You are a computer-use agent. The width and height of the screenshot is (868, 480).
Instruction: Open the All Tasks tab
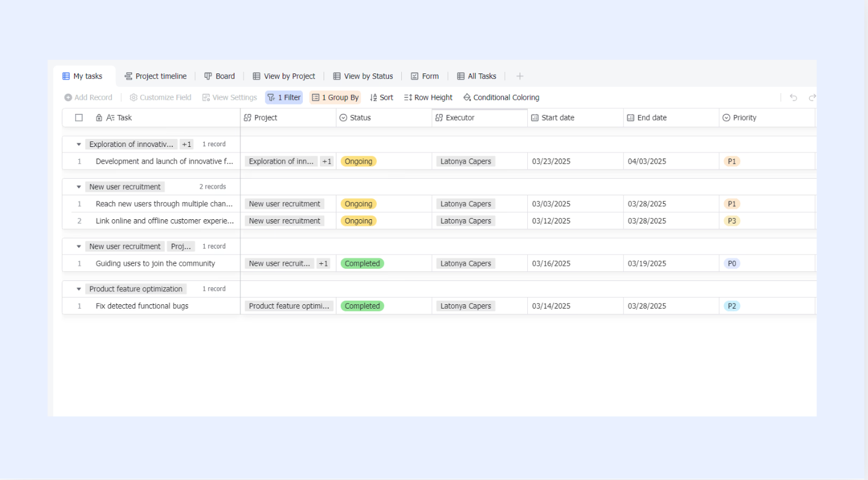click(x=477, y=77)
